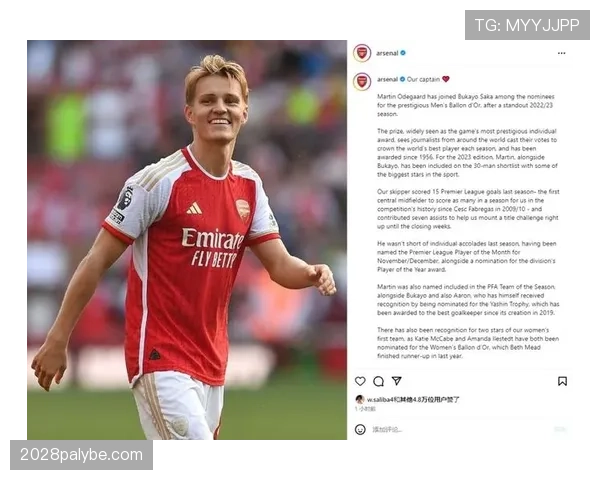Focus the add comment input field
Viewport: 600px width, 480px height.
click(459, 429)
